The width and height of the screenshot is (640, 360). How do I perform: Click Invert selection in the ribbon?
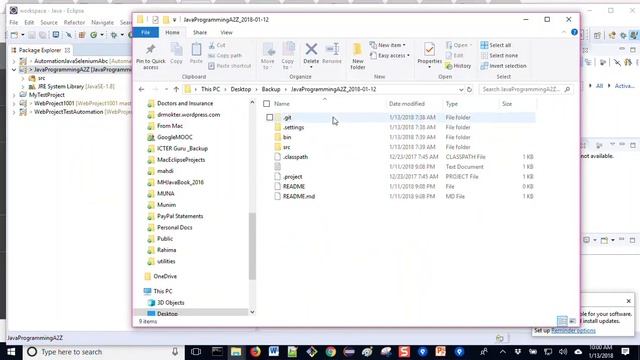[x=503, y=66]
